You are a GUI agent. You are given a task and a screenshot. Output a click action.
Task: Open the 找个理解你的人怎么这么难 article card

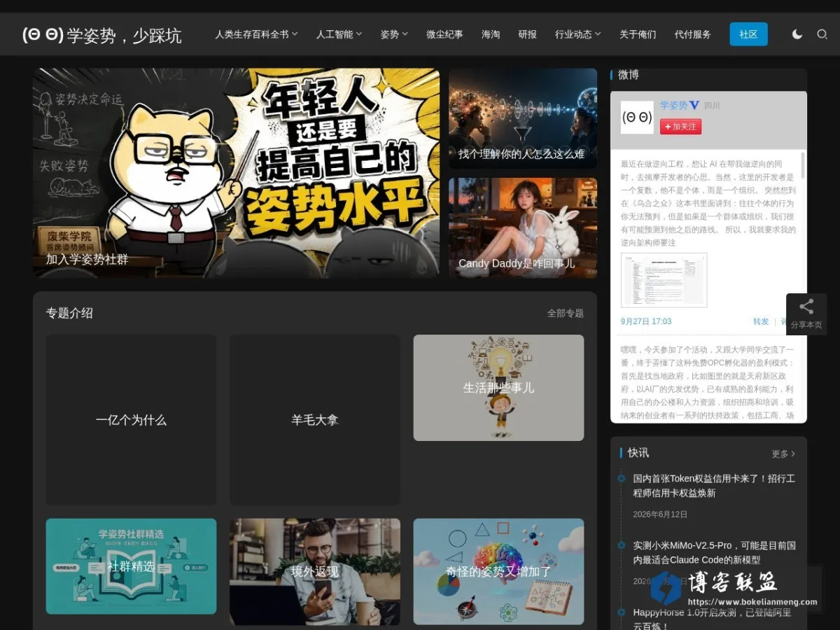click(523, 118)
